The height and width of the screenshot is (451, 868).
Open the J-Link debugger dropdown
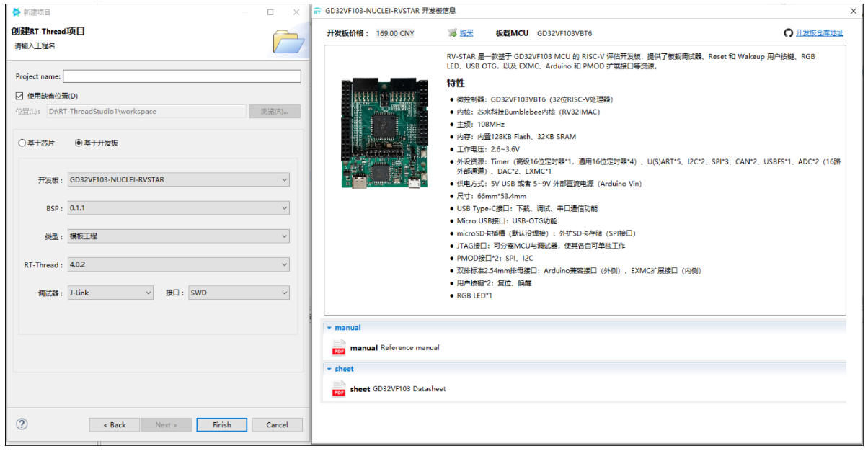pyautogui.click(x=110, y=293)
